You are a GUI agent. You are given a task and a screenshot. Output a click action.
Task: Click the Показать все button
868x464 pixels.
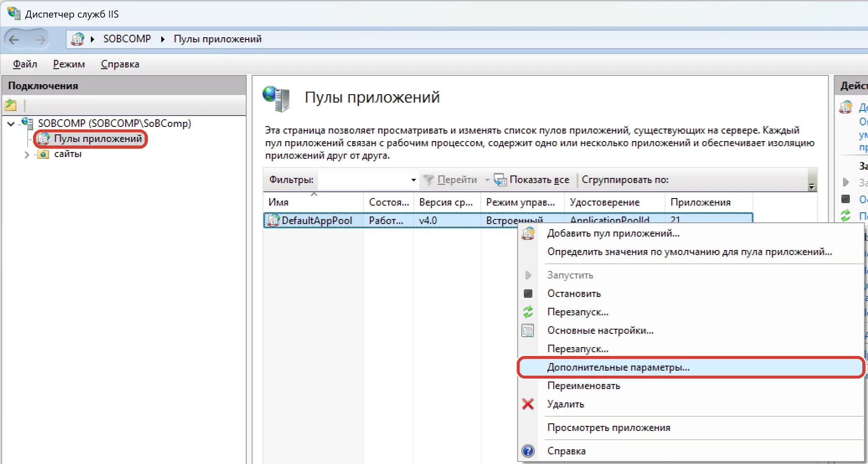[x=532, y=180]
